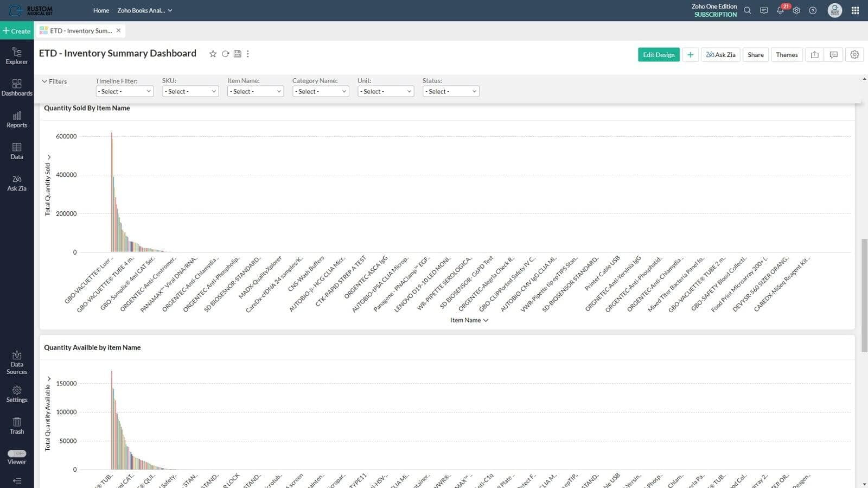Image resolution: width=868 pixels, height=488 pixels.
Task: Open Dashboards in the sidebar
Action: 17,88
